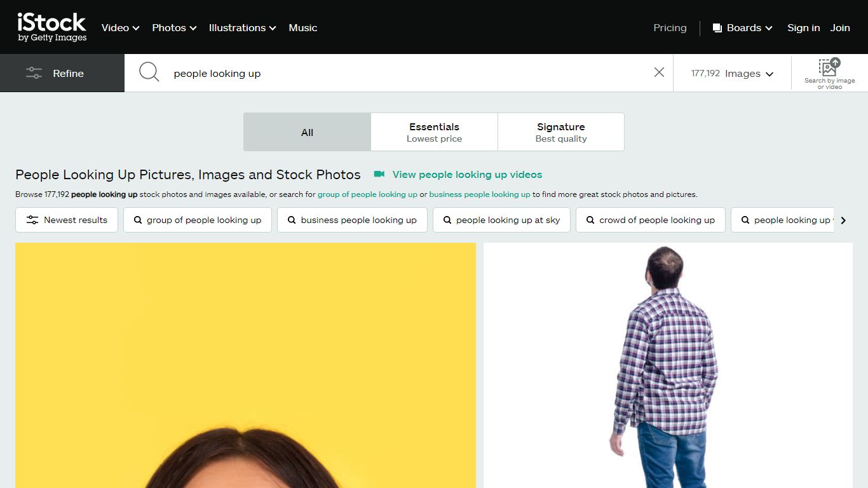Viewport: 868px width, 488px height.
Task: Open the Refine filters panel
Action: pos(62,73)
